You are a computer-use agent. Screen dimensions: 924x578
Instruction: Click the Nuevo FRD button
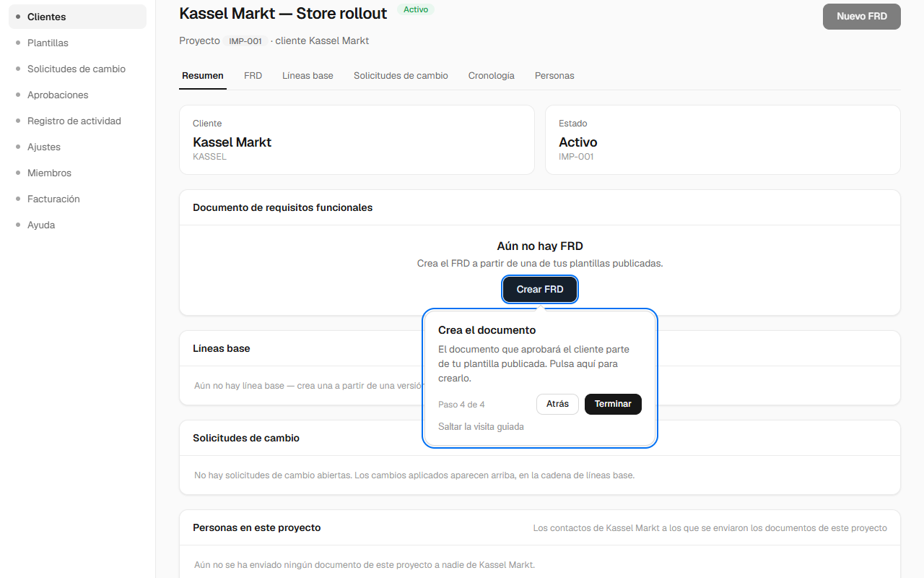862,16
